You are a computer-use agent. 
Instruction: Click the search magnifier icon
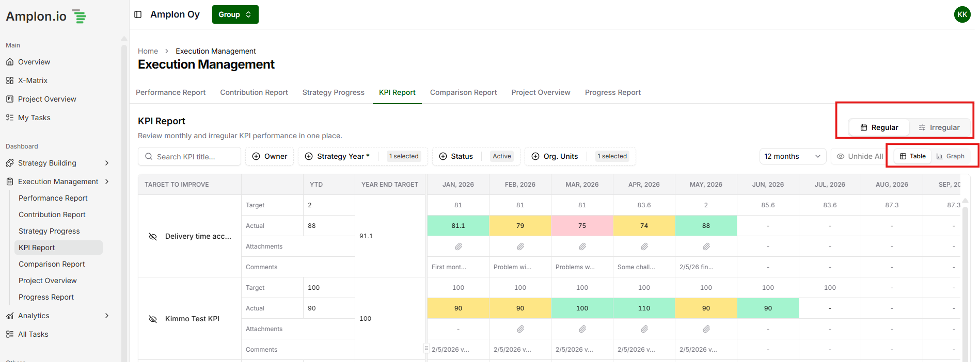(149, 156)
